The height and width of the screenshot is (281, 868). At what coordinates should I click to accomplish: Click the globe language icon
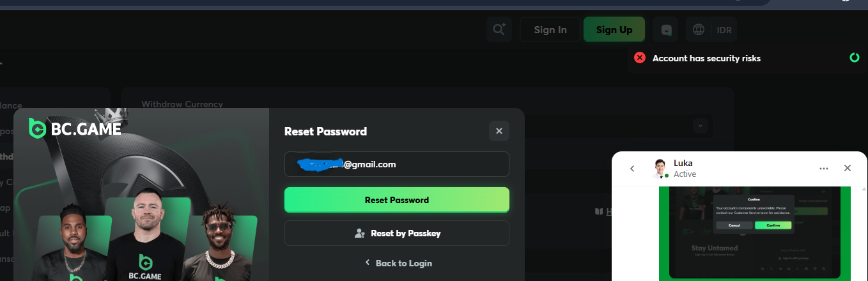(x=699, y=29)
